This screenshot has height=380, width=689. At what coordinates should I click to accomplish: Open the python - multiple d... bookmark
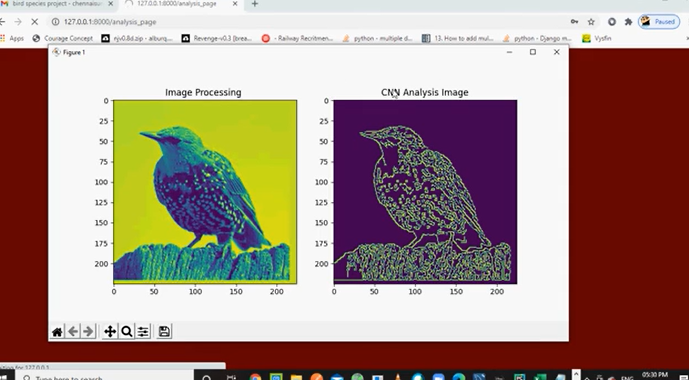[x=378, y=38]
